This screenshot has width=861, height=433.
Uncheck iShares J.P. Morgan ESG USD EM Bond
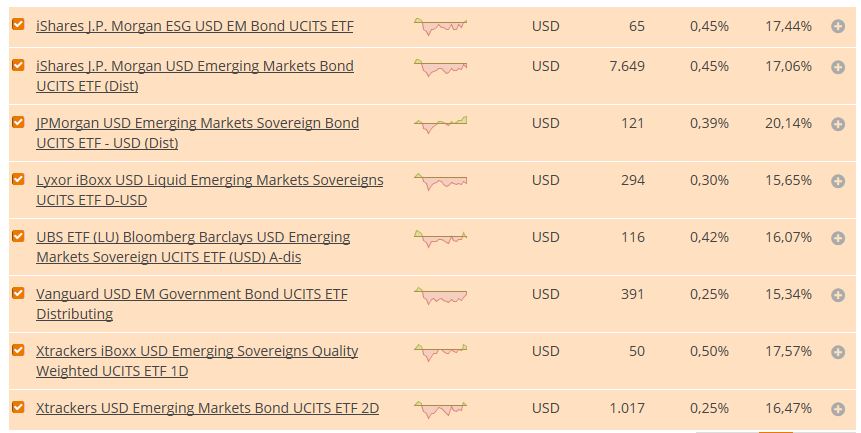(x=18, y=25)
